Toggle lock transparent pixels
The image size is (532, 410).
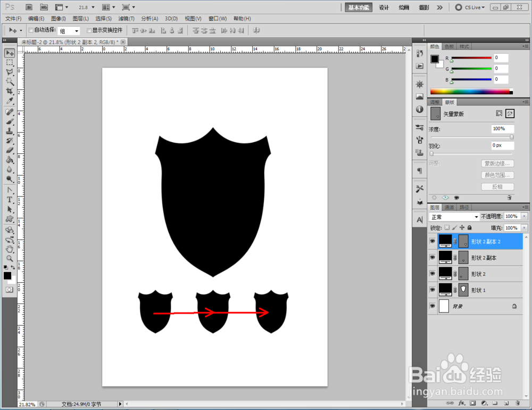coord(447,227)
